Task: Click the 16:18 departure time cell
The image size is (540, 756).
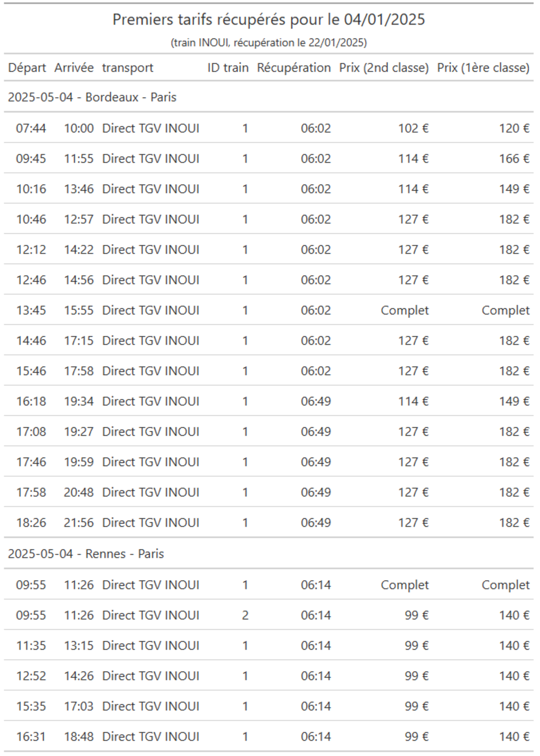Action: click(31, 401)
